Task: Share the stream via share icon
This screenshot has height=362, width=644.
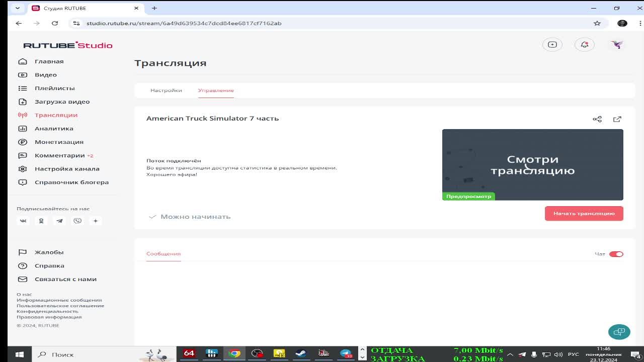Action: 597,119
